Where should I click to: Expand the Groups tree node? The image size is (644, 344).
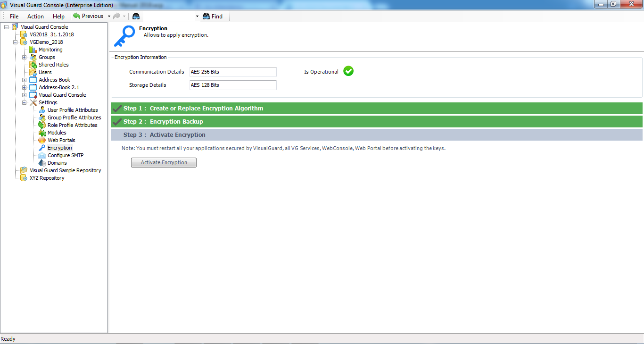(x=24, y=57)
